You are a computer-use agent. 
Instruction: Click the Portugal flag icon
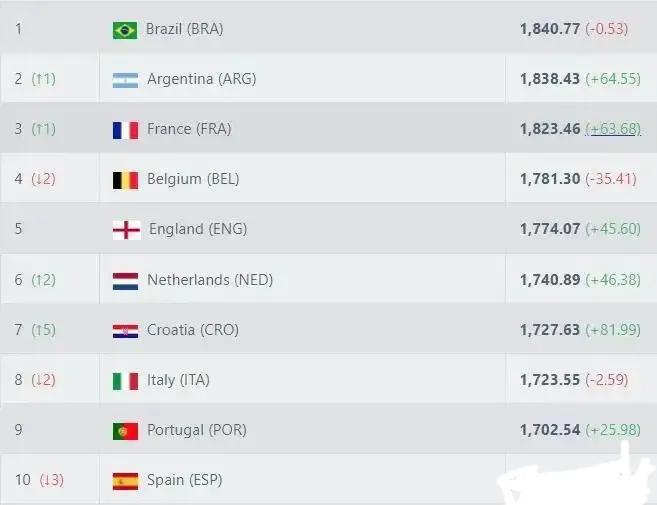pyautogui.click(x=125, y=430)
